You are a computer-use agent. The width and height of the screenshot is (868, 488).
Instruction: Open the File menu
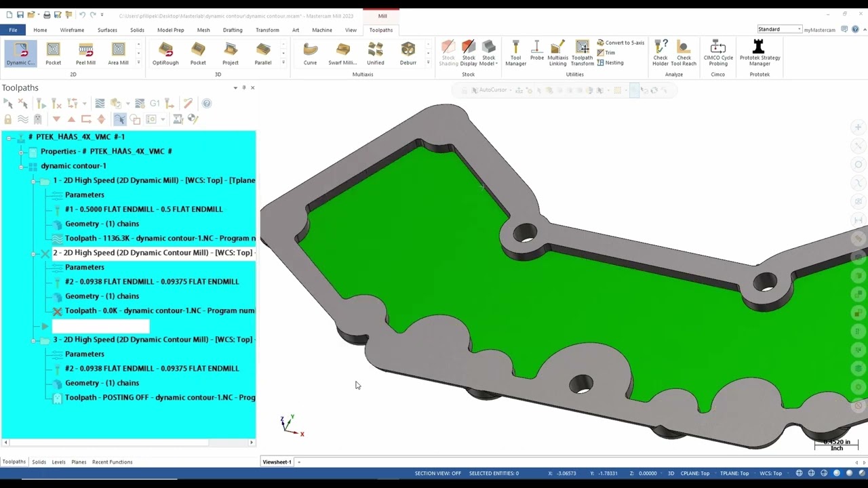[13, 30]
